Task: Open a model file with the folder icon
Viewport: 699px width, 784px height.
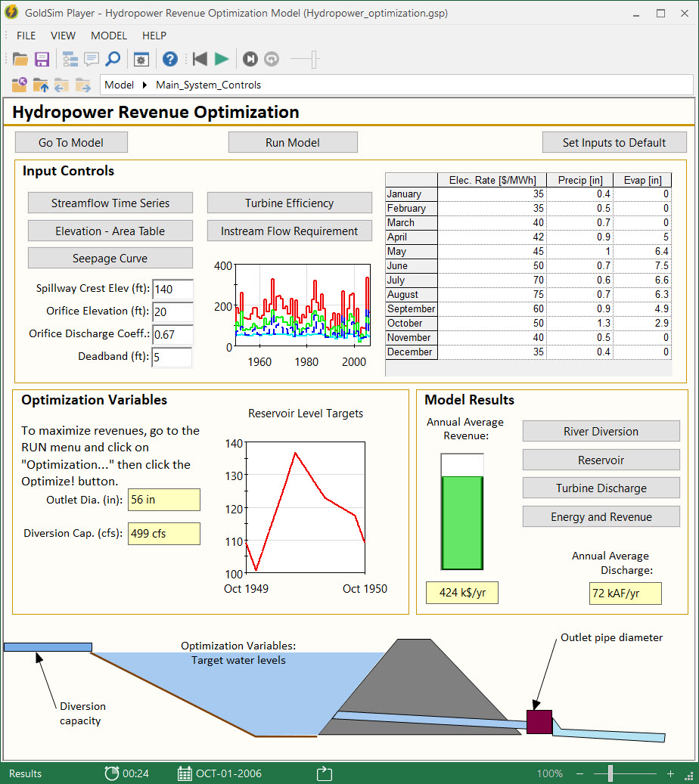Action: [x=20, y=59]
